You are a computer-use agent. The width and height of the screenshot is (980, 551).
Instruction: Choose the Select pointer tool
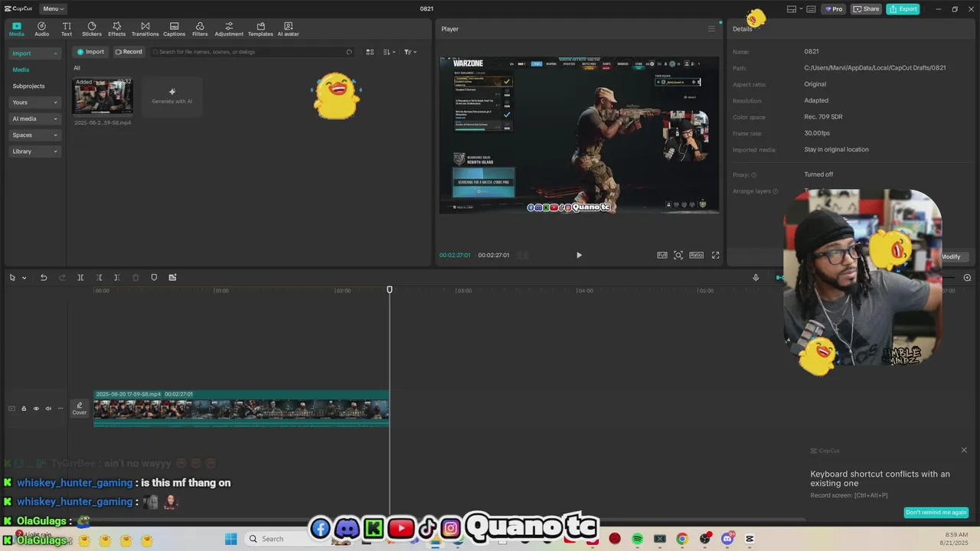[12, 278]
